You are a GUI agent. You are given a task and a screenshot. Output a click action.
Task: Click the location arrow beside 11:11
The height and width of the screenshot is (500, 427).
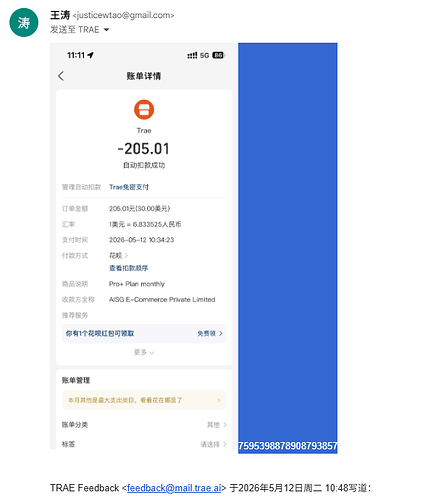[90, 55]
